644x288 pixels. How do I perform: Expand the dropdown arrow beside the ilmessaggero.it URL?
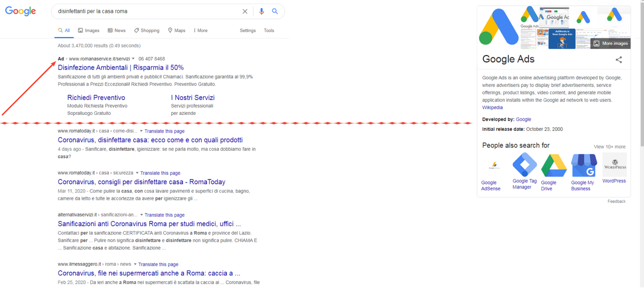[x=135, y=264]
